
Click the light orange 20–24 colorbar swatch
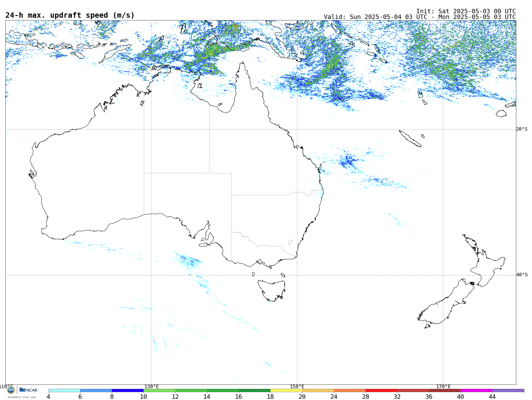[318, 390]
